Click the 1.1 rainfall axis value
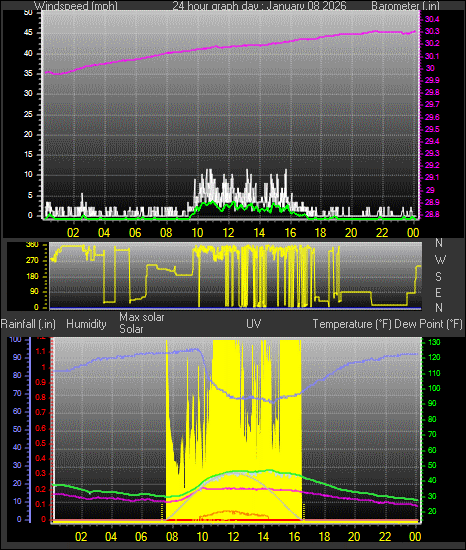Image resolution: width=466 pixels, height=550 pixels. click(x=41, y=351)
